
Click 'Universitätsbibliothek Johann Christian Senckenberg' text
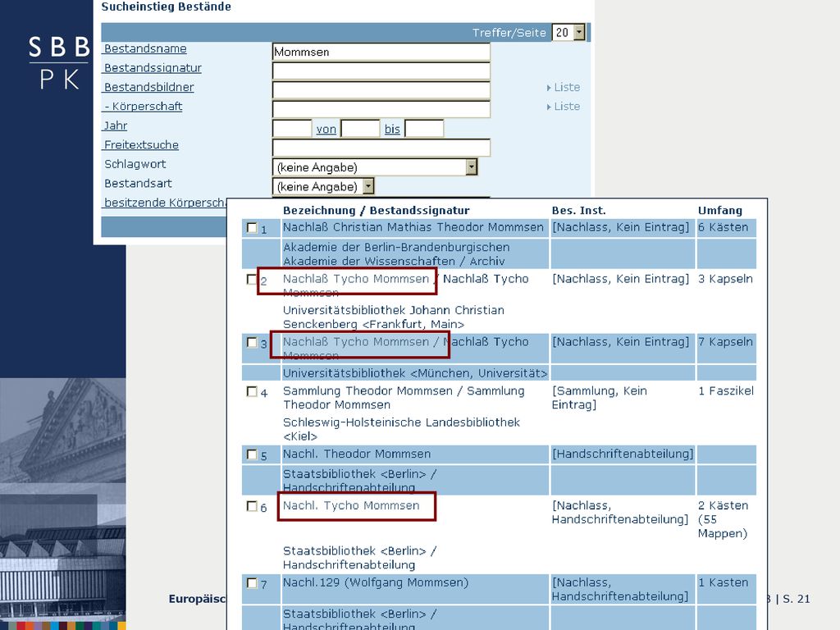393,317
